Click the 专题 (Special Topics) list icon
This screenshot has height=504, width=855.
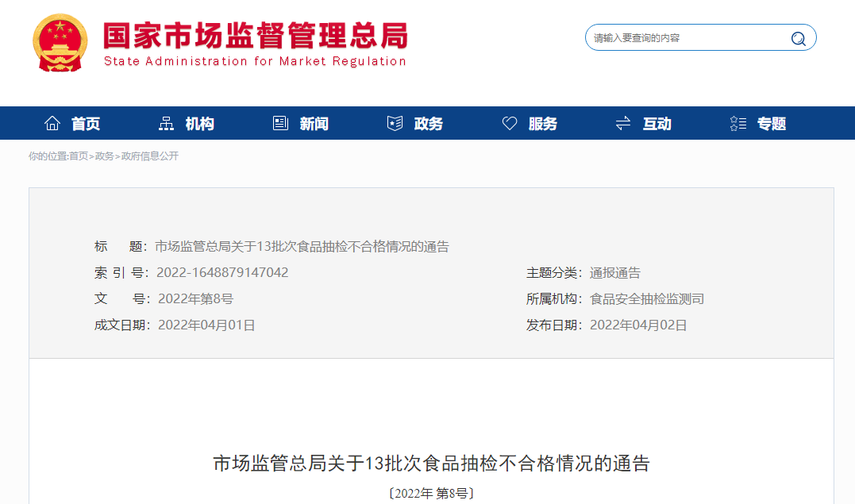pyautogui.click(x=737, y=122)
